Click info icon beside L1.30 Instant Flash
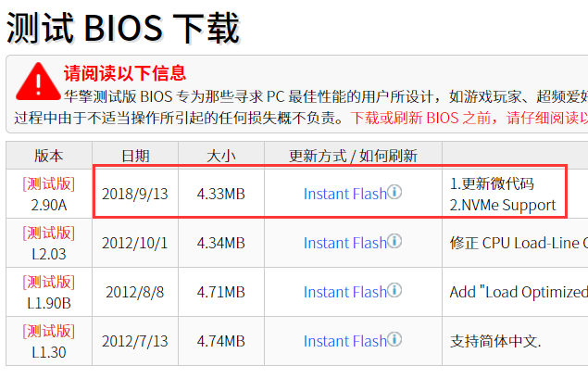This screenshot has height=391, width=588. point(394,340)
